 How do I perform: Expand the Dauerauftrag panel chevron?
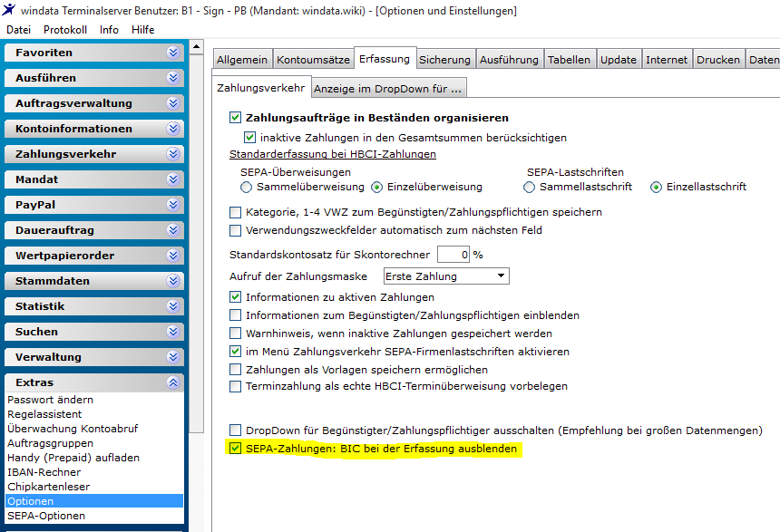click(x=173, y=229)
